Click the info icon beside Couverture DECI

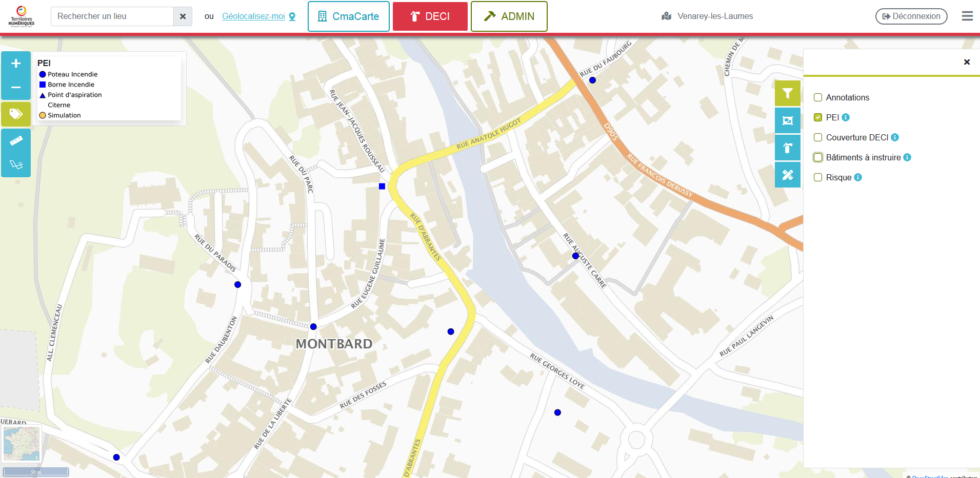point(895,137)
